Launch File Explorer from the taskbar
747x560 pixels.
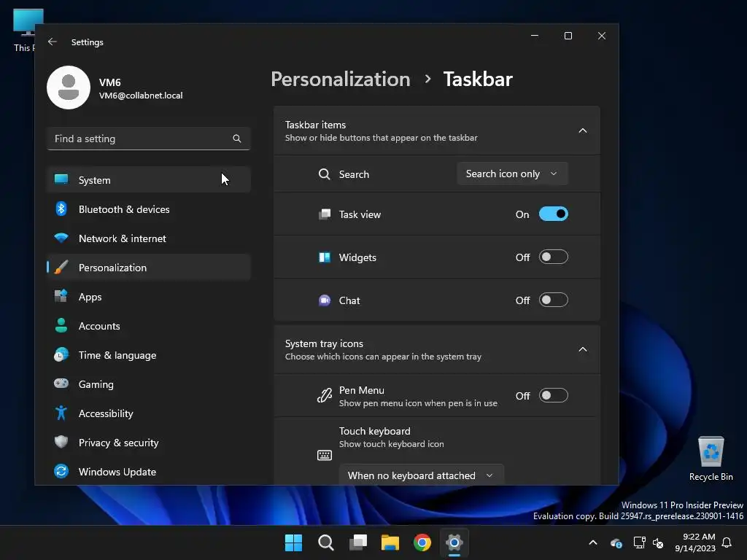390,542
